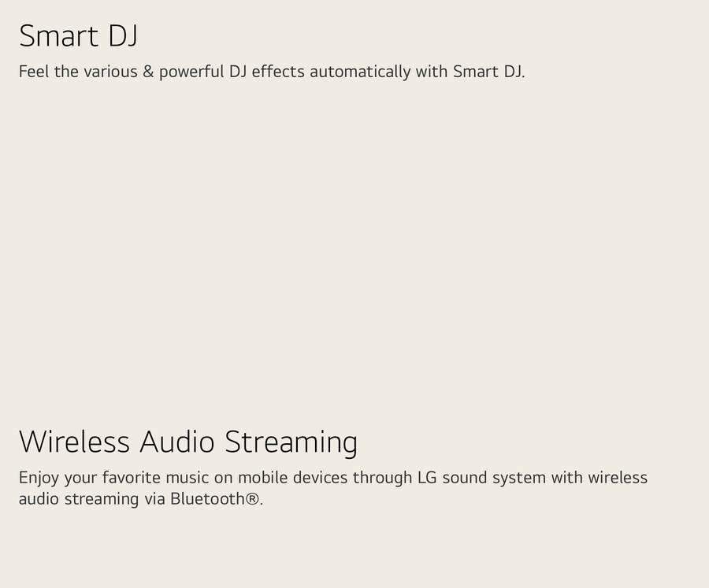The height and width of the screenshot is (588, 709).
Task: Click the word "Feel" in the description
Action: (x=34, y=72)
